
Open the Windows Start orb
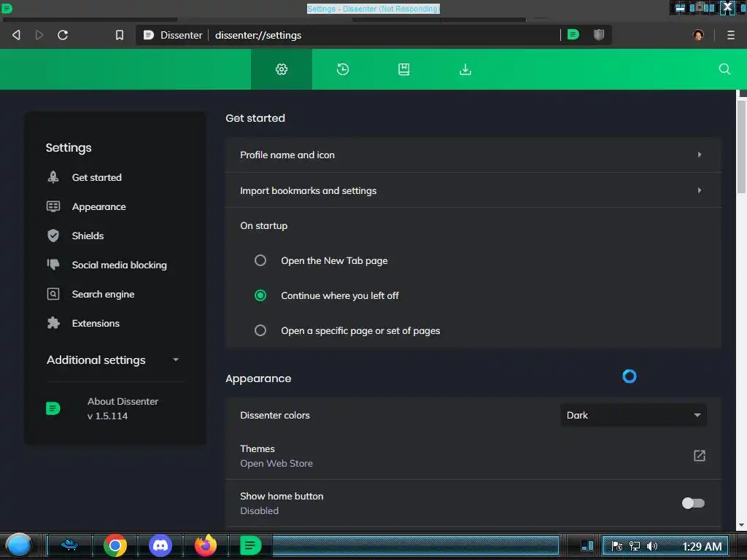18,545
